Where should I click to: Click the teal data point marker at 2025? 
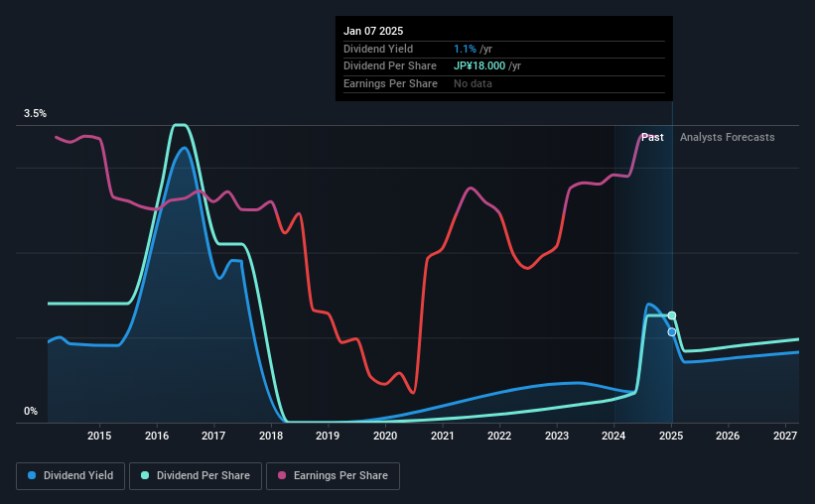(x=672, y=315)
